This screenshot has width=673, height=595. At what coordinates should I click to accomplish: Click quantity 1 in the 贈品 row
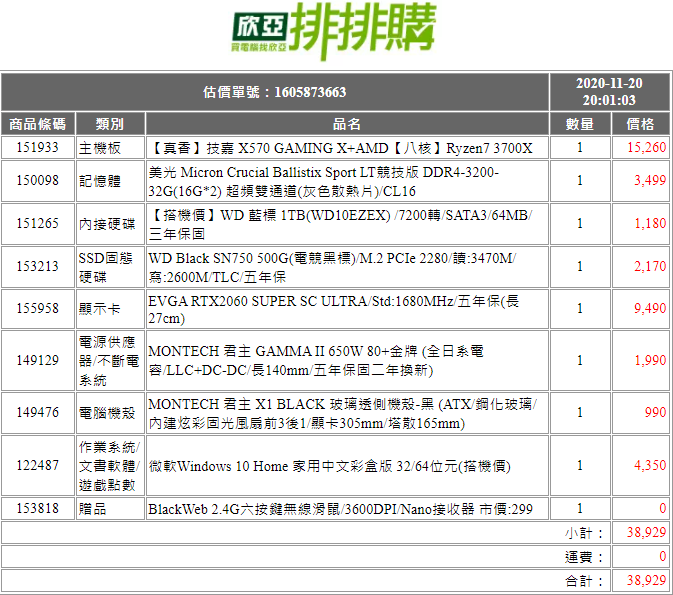pos(580,509)
